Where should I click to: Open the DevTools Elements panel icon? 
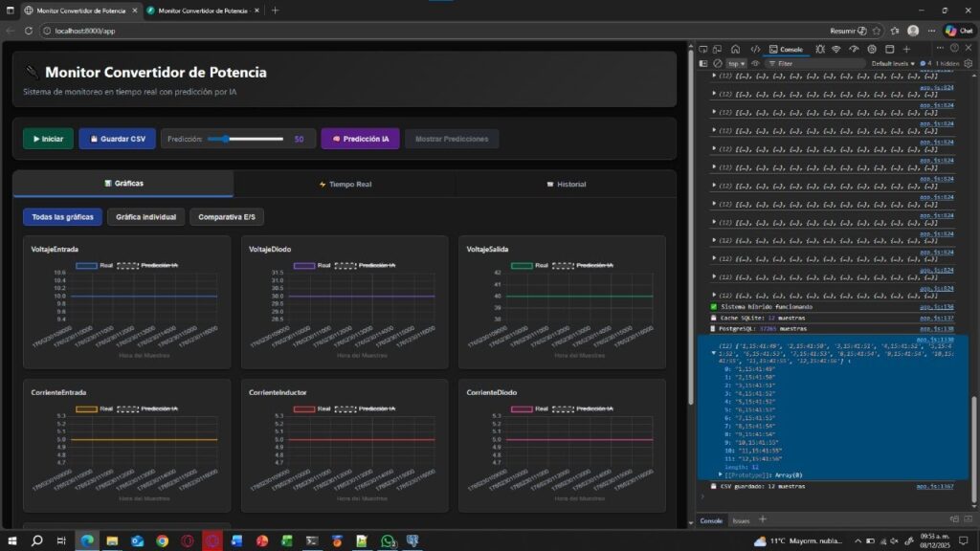(x=755, y=49)
